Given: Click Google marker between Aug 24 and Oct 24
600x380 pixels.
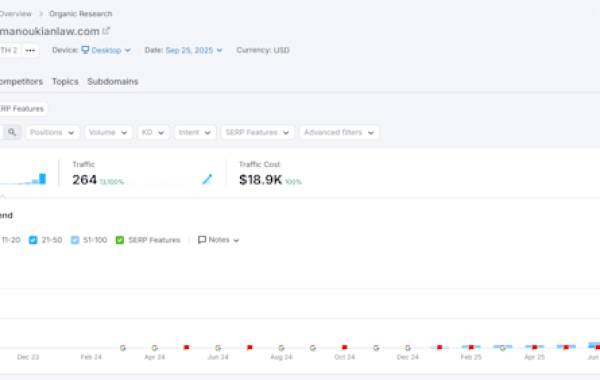Looking at the screenshot, I should click(313, 347).
